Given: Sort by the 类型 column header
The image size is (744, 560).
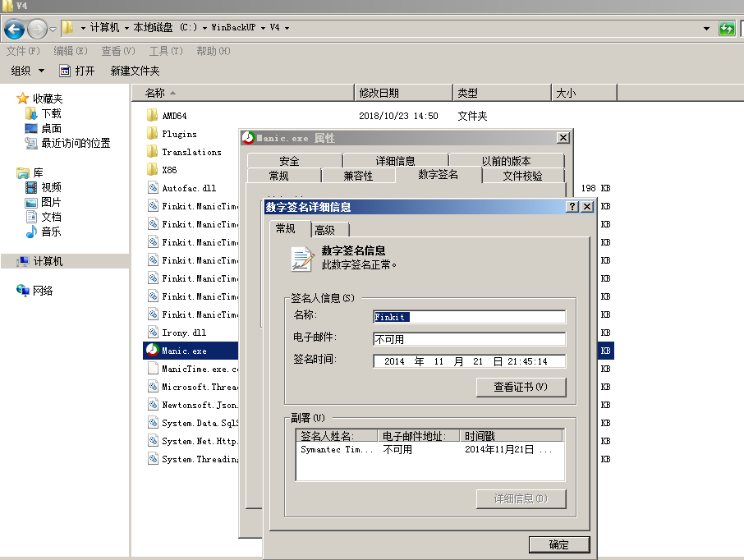Looking at the screenshot, I should [x=502, y=93].
